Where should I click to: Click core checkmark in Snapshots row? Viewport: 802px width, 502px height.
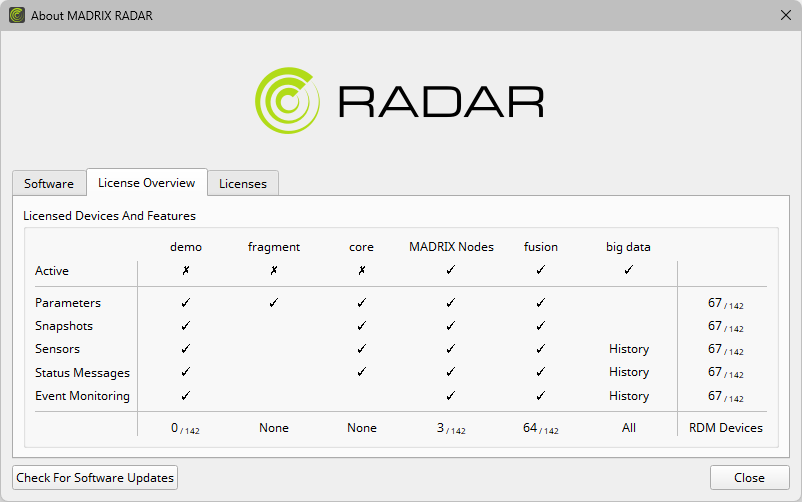(362, 325)
